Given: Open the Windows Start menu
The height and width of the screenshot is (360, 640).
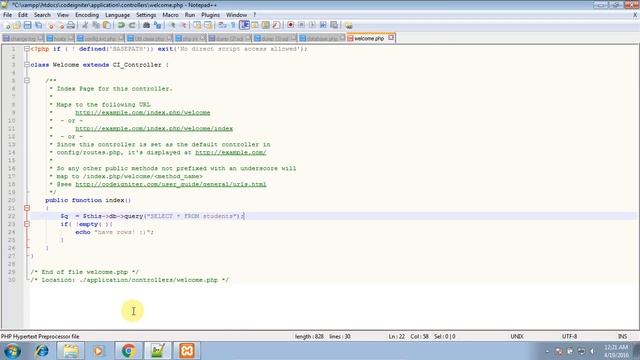Looking at the screenshot, I should (12, 351).
